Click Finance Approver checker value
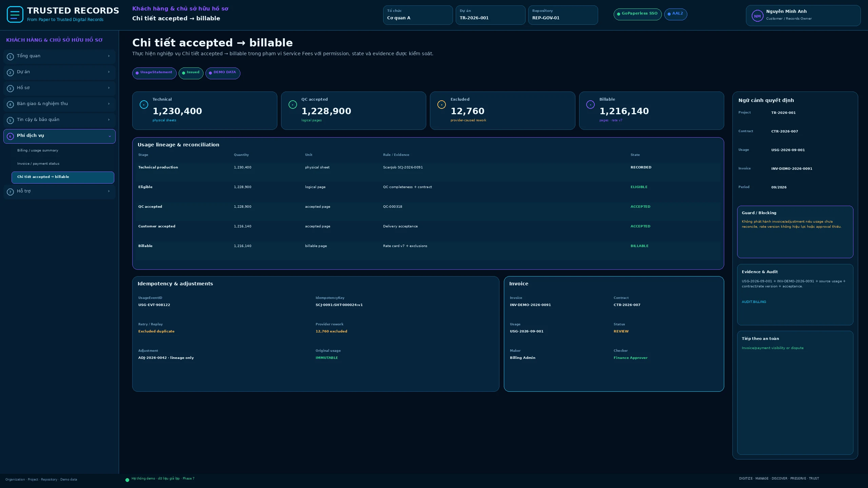 coord(631,358)
